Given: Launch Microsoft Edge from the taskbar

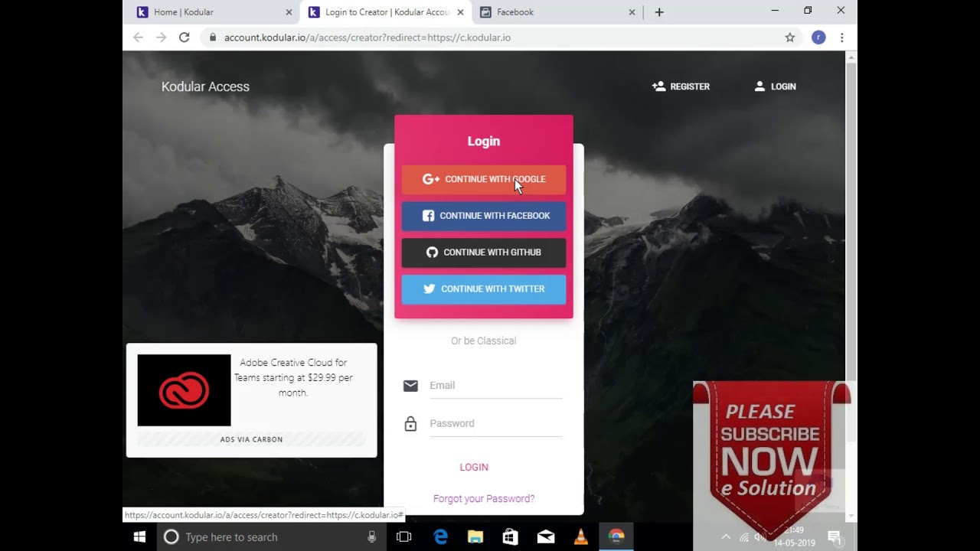Looking at the screenshot, I should coord(441,537).
